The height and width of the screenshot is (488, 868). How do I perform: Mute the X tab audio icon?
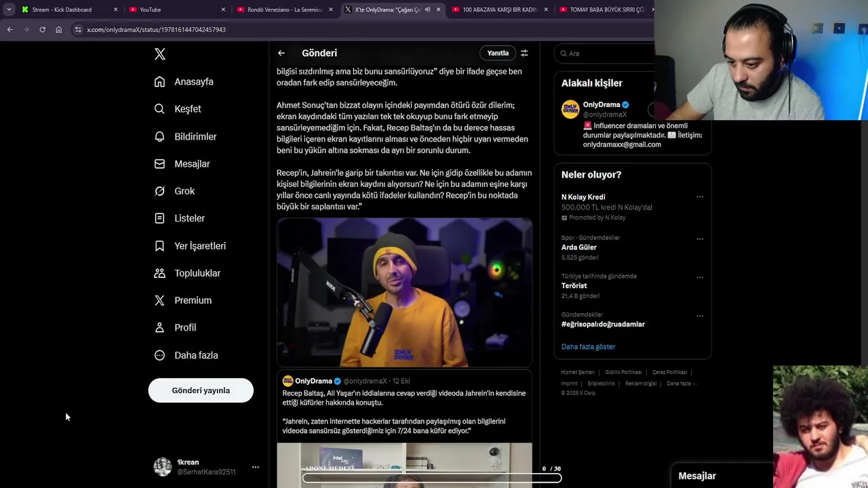[x=427, y=9]
